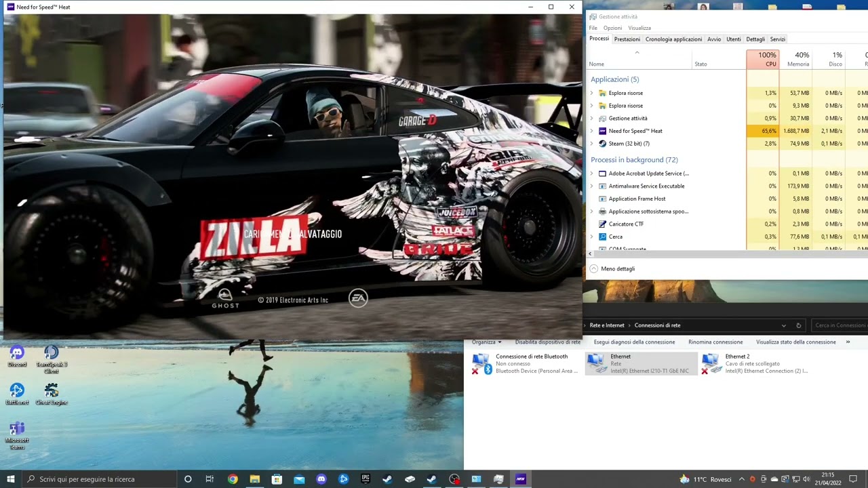Screen dimensions: 868x488
Task: Switch to the Utenti tab
Action: point(734,39)
